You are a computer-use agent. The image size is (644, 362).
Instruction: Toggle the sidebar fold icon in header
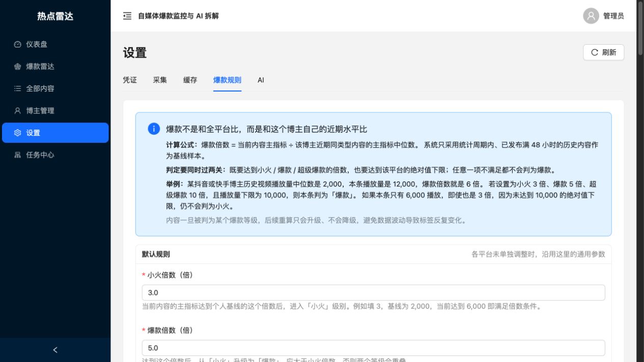127,16
